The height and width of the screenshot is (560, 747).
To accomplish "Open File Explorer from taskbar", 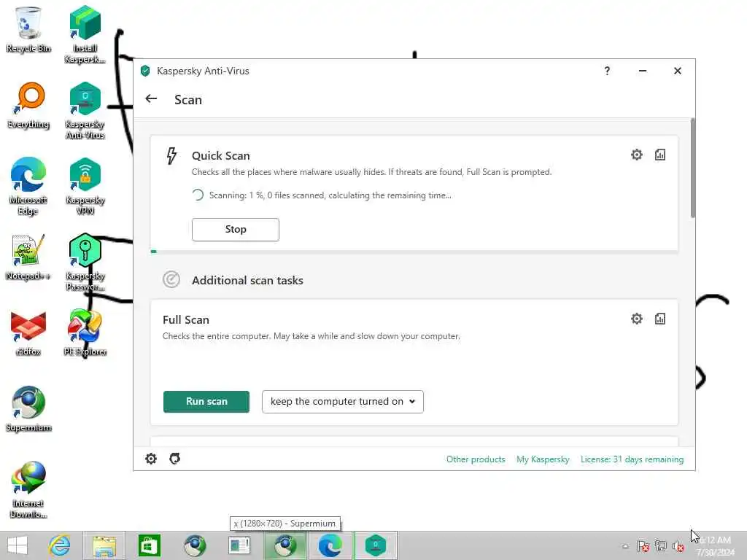I will 104,545.
